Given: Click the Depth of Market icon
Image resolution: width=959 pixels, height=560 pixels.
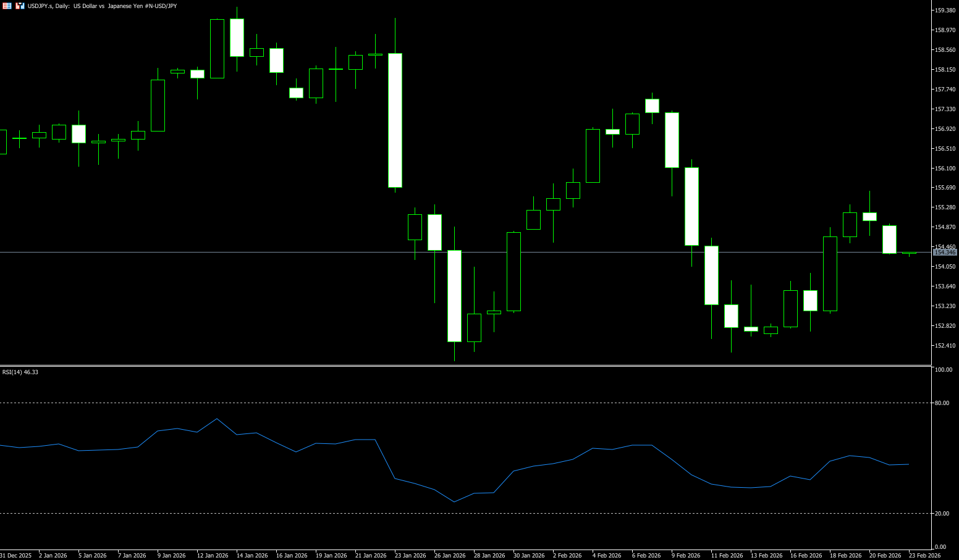Looking at the screenshot, I should click(x=20, y=6).
